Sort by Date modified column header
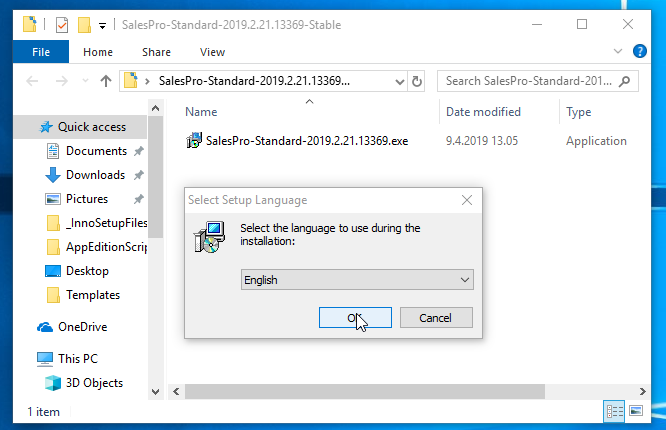 pos(483,112)
